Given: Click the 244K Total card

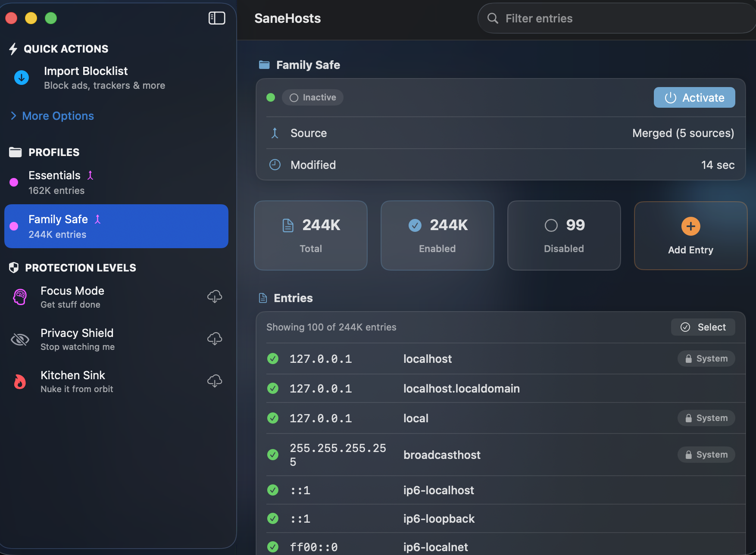Looking at the screenshot, I should tap(311, 236).
